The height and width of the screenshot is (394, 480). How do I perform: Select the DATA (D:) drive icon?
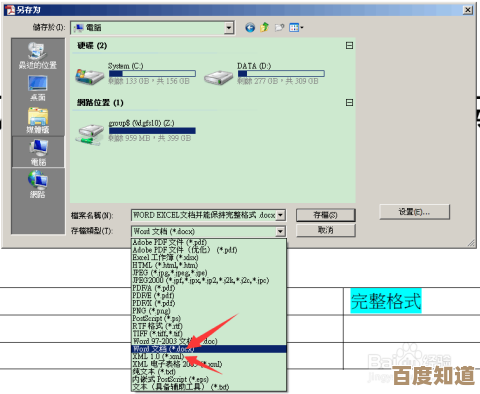point(218,78)
